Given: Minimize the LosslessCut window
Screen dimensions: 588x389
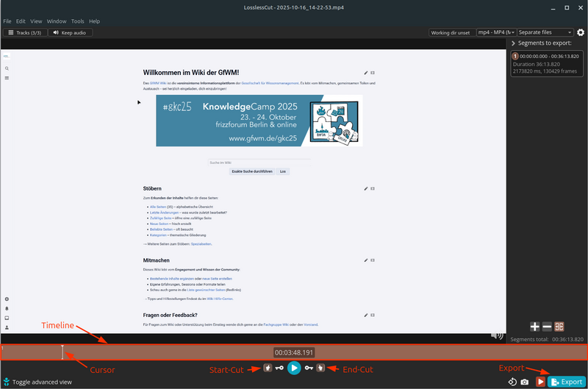Looking at the screenshot, I should (553, 8).
